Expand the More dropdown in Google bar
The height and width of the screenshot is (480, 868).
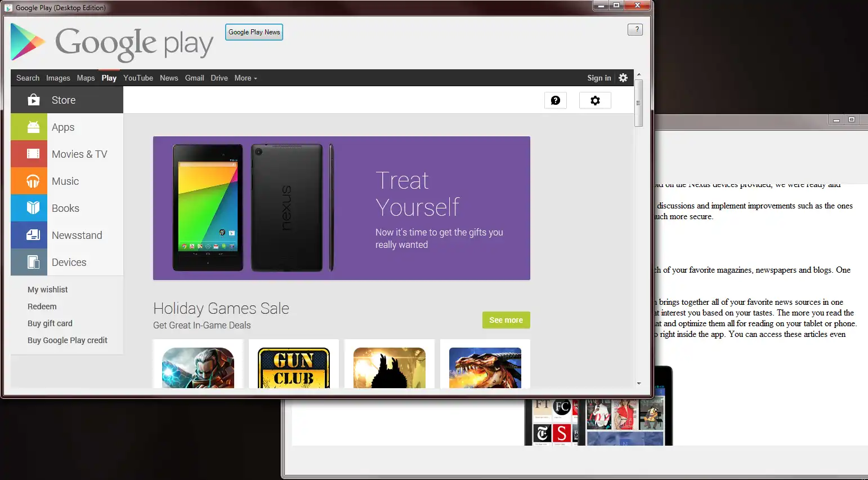(246, 78)
